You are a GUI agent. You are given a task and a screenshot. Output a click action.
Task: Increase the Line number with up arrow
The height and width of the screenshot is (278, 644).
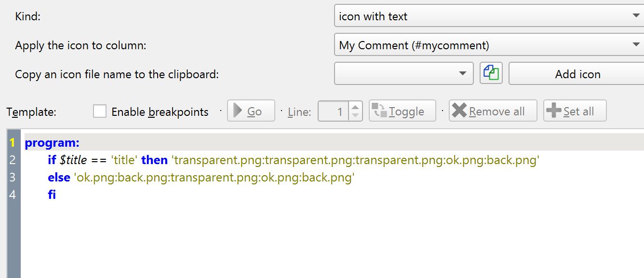click(x=355, y=107)
